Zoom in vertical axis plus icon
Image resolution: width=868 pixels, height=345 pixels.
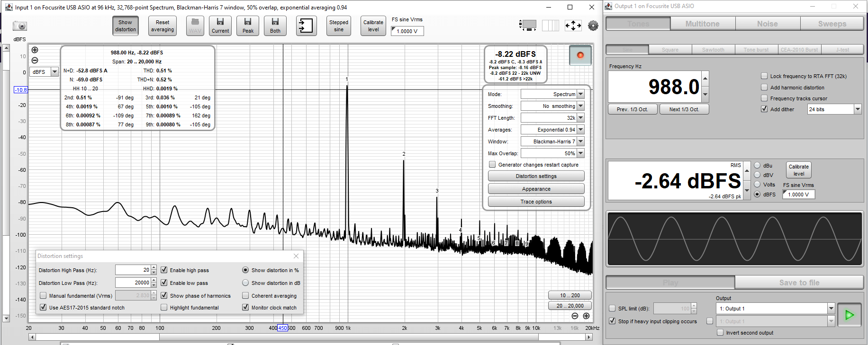(35, 50)
